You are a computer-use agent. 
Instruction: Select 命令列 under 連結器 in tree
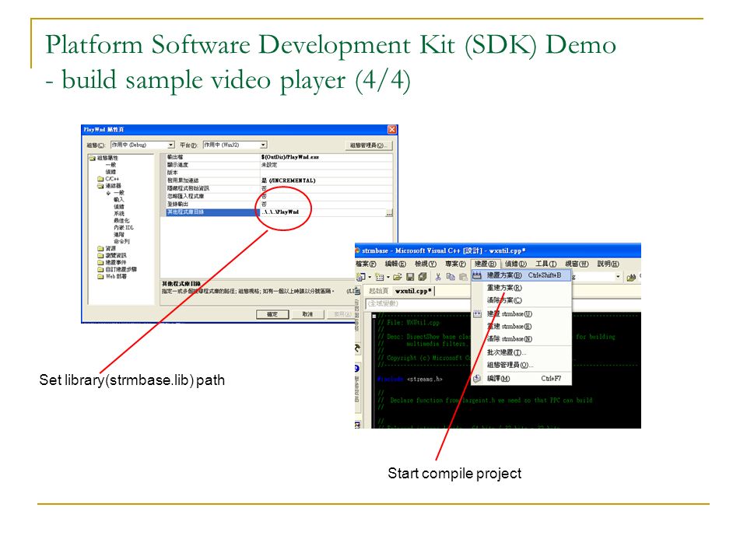pos(121,241)
